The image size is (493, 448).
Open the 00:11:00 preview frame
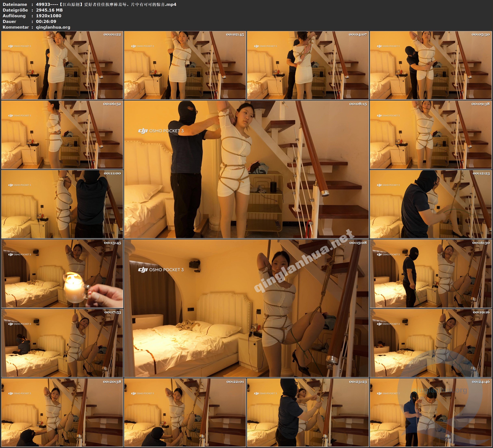pos(62,204)
